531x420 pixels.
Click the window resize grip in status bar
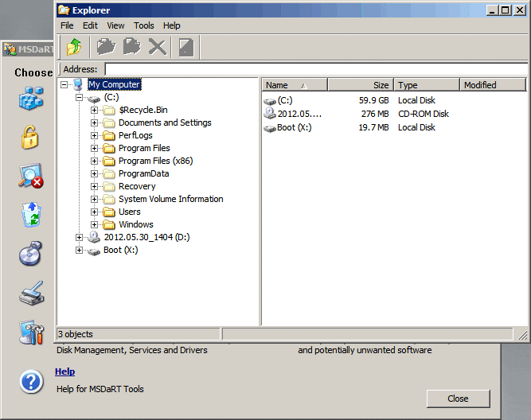pos(522,335)
